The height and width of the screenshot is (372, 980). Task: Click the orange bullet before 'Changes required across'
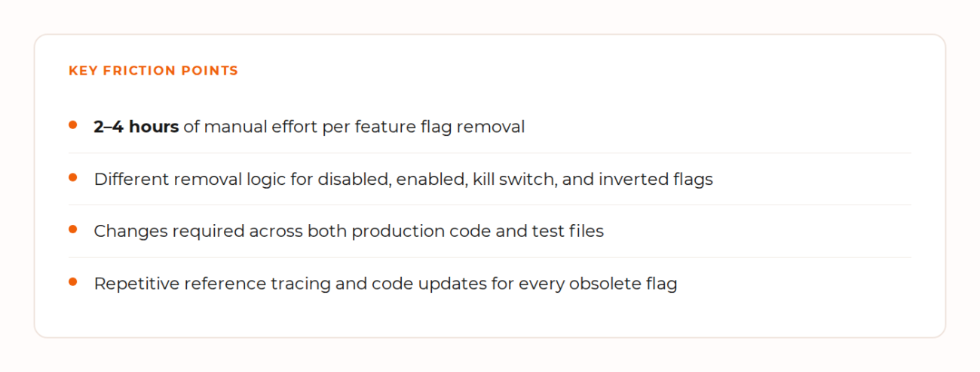[x=73, y=229]
